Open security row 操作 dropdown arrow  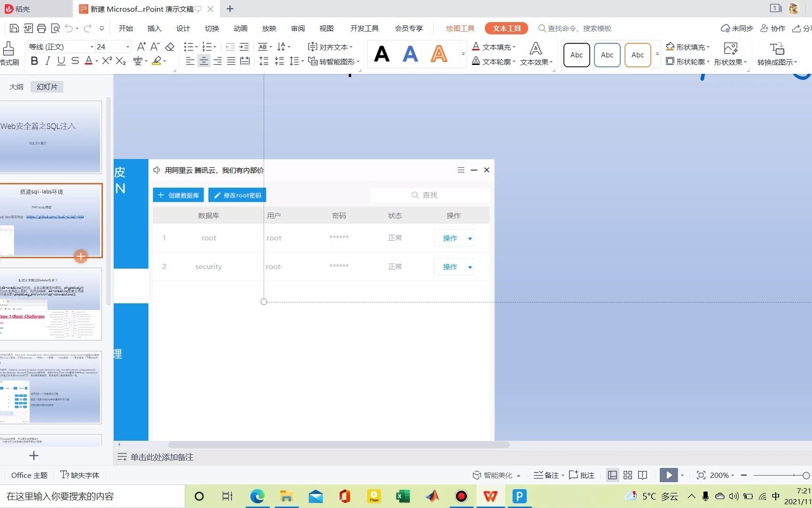(x=470, y=267)
